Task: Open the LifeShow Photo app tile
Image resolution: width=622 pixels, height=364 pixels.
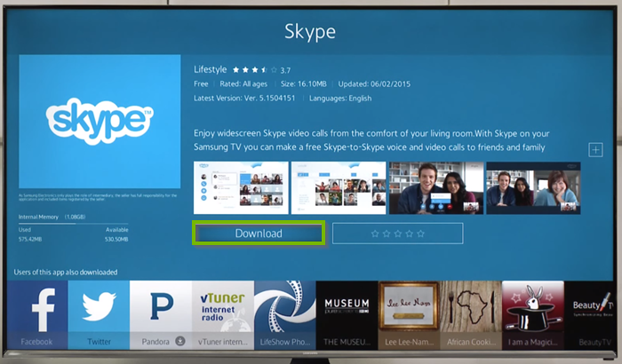Action: 285,315
